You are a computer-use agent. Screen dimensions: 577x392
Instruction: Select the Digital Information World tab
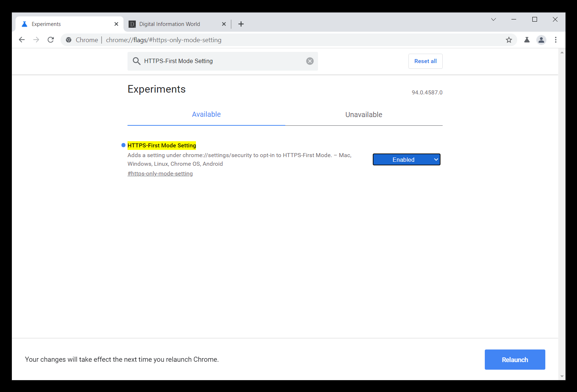pos(169,24)
